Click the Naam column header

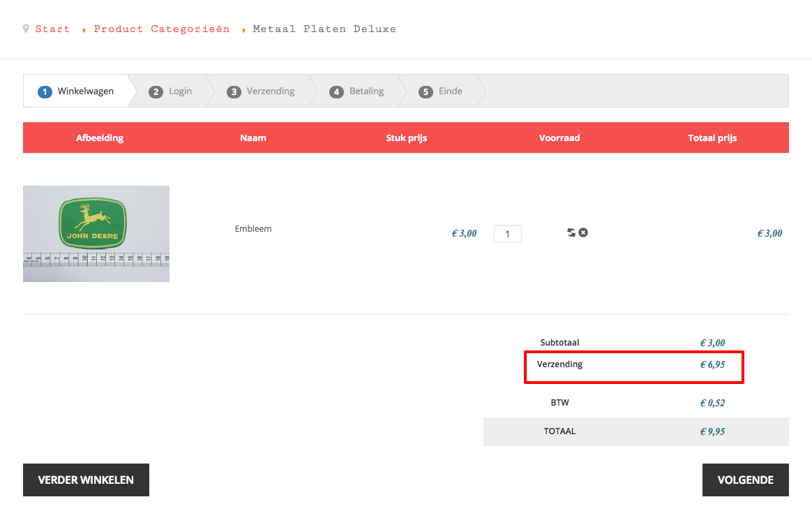253,138
